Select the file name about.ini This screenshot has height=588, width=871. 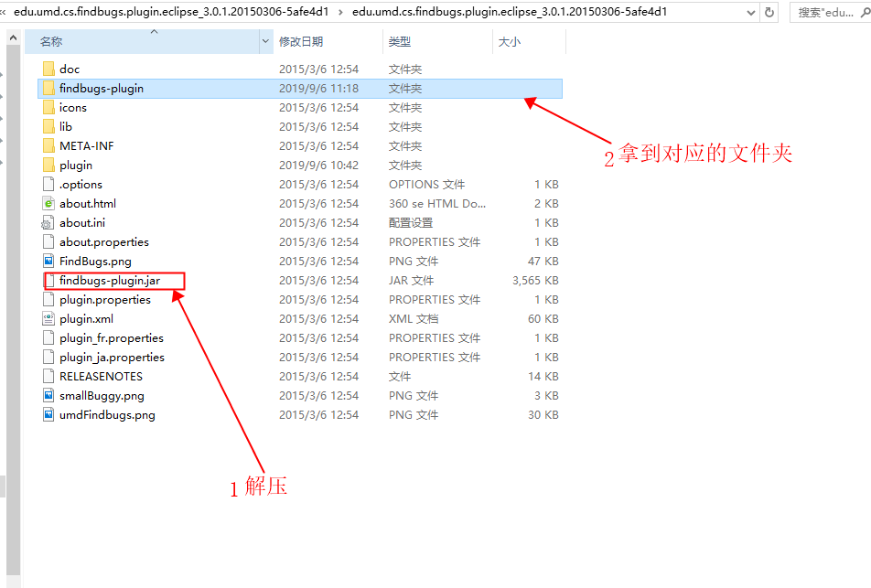(82, 222)
